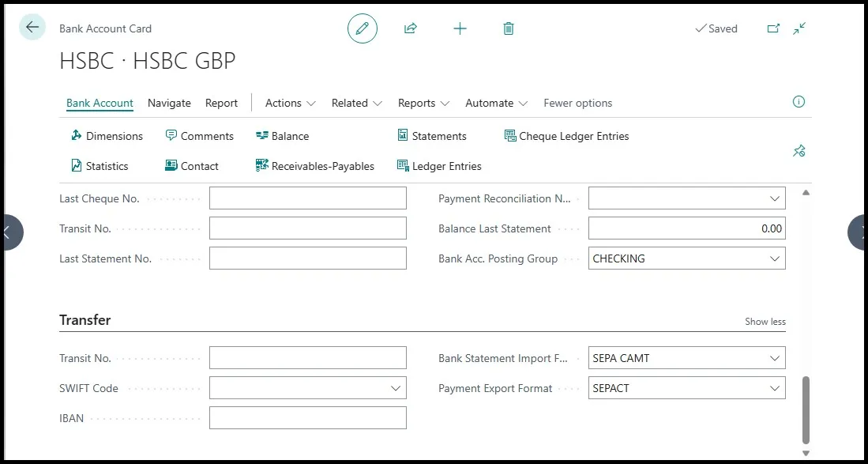This screenshot has height=464, width=868.
Task: Open Bank Statement Import Format dropdown
Action: 775,358
